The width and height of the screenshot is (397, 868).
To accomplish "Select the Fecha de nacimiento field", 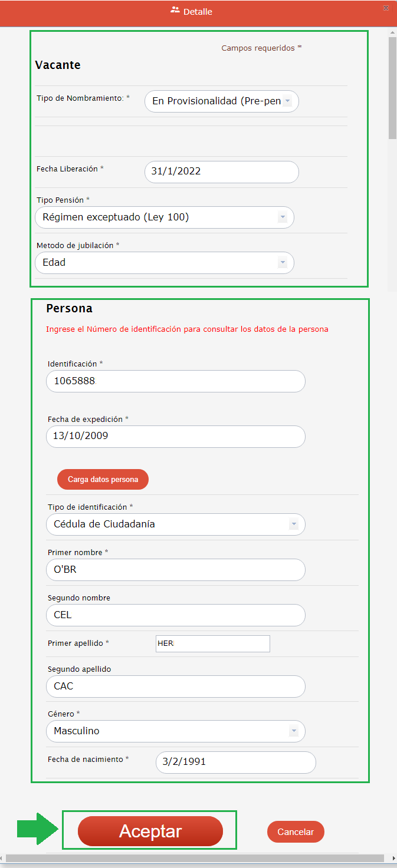I will 235,762.
